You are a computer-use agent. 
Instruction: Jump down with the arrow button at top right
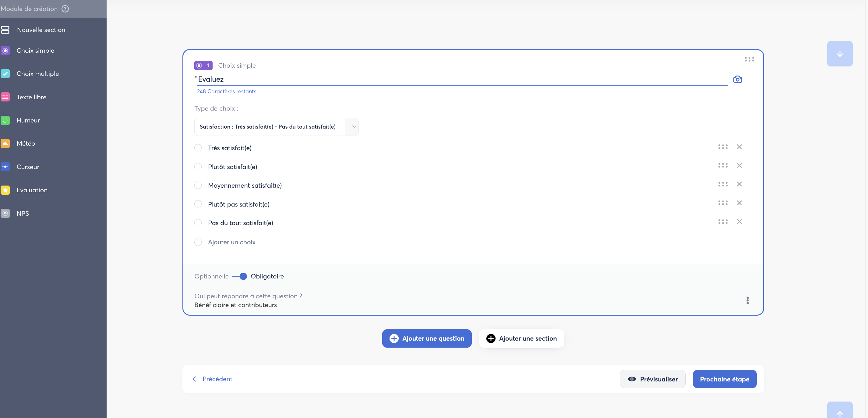840,54
